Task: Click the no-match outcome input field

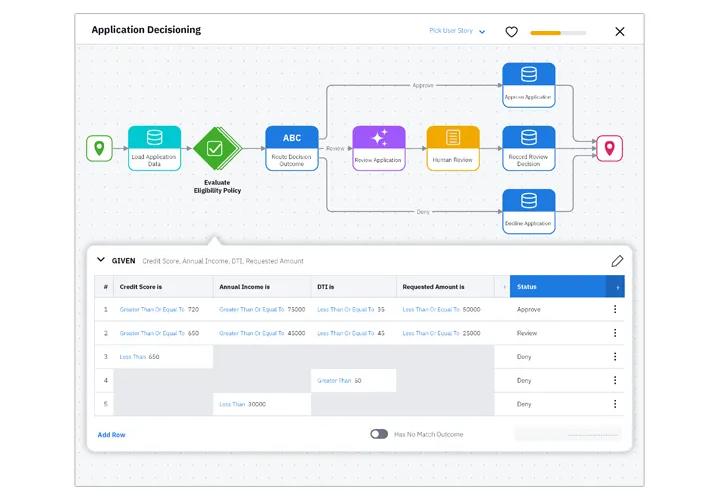Action: click(x=568, y=434)
